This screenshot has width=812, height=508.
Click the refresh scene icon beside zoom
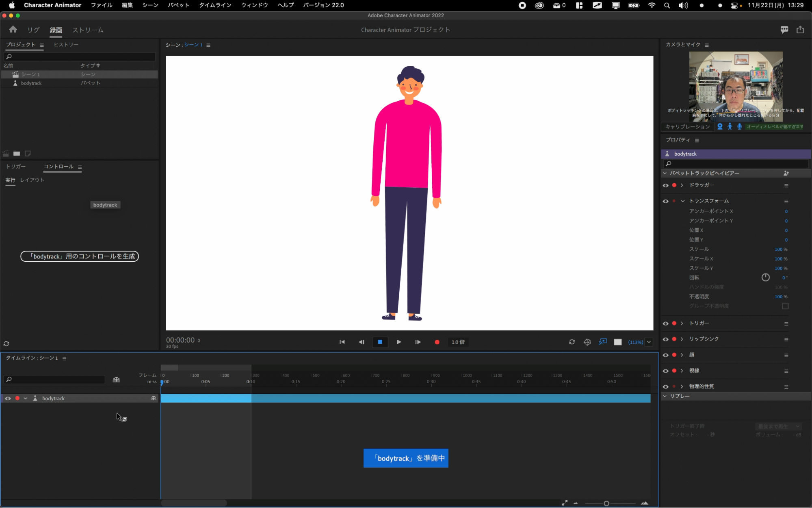click(572, 342)
